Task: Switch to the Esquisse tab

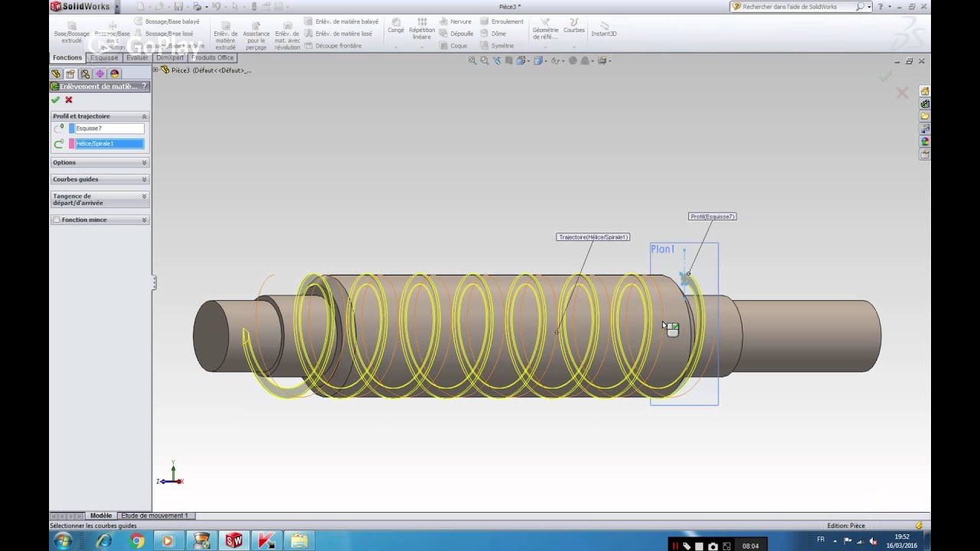Action: (x=104, y=57)
